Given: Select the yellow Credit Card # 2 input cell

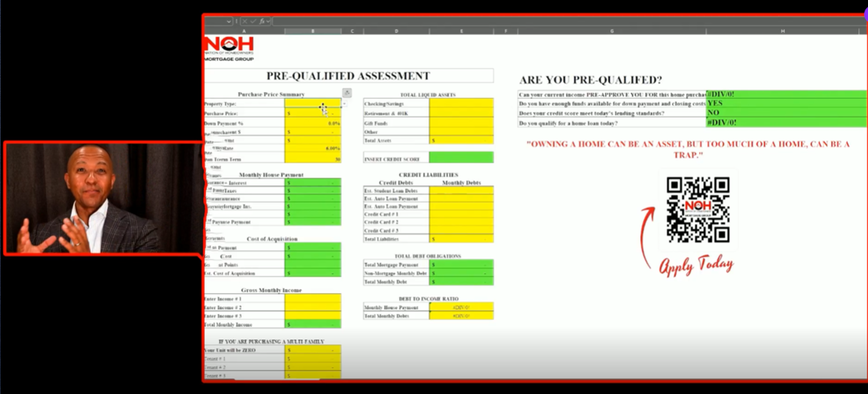Looking at the screenshot, I should coord(462,222).
